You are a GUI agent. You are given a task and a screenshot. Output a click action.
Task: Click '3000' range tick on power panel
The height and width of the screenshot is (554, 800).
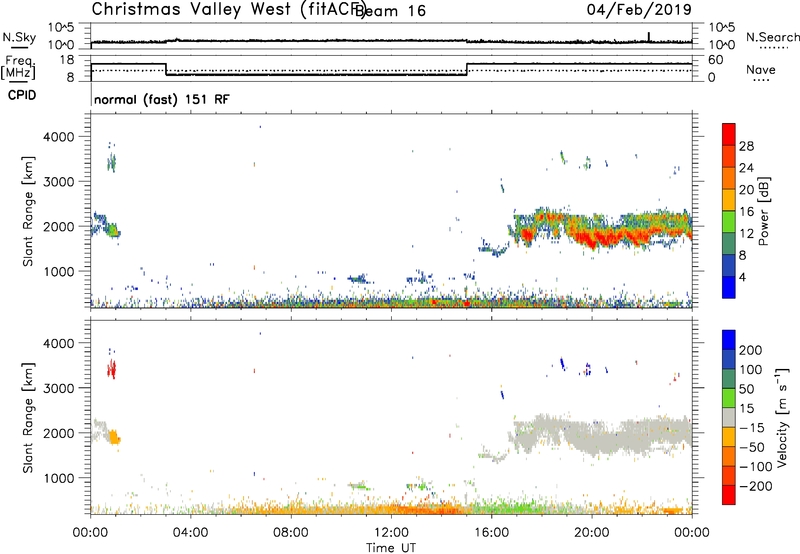pos(59,182)
